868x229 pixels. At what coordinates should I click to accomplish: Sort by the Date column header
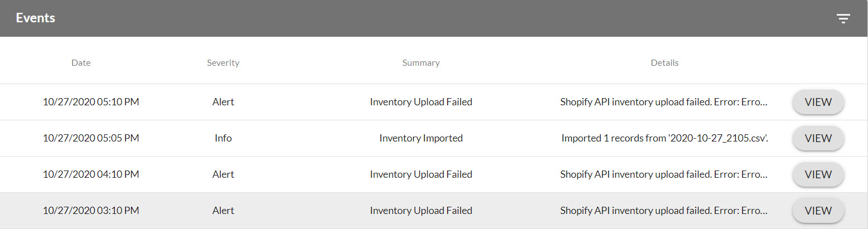(x=81, y=63)
